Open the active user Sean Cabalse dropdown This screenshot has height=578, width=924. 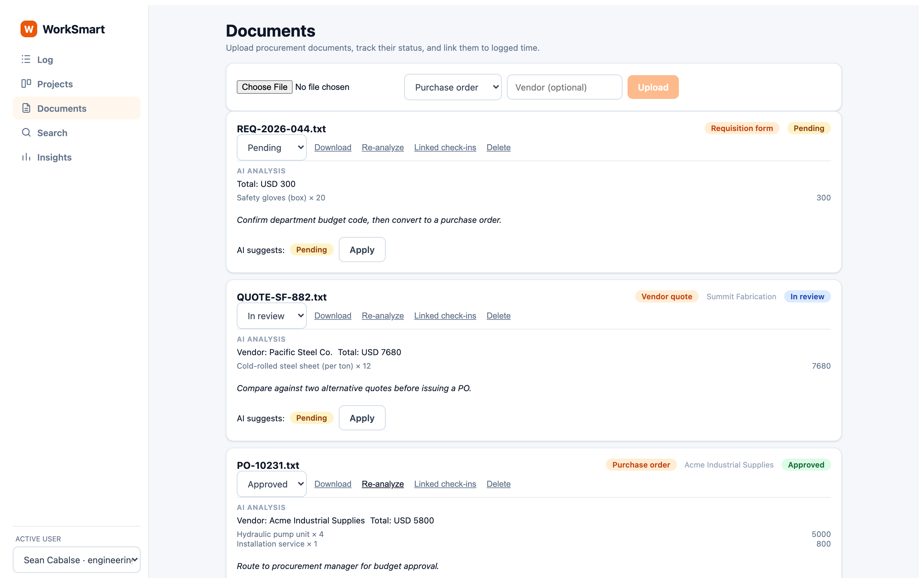[x=76, y=560]
